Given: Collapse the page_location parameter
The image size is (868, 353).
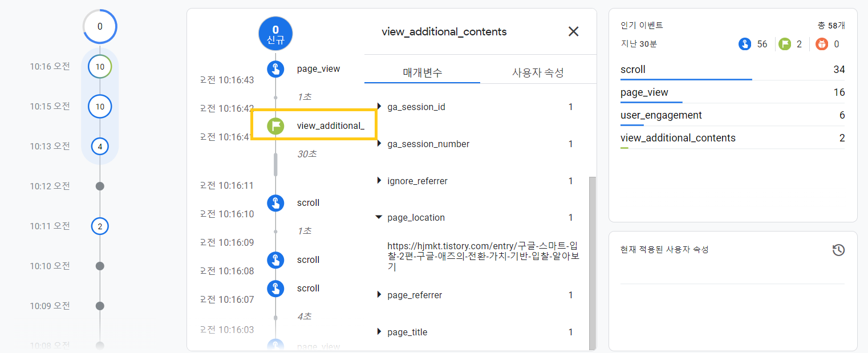Looking at the screenshot, I should pyautogui.click(x=378, y=217).
